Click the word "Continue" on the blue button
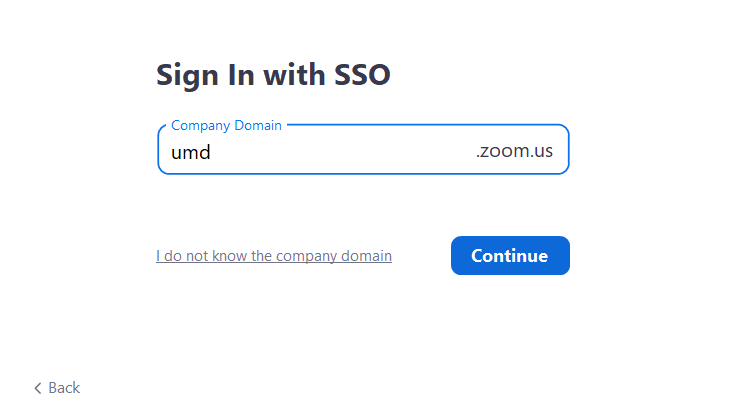This screenshot has height=412, width=732. (510, 256)
